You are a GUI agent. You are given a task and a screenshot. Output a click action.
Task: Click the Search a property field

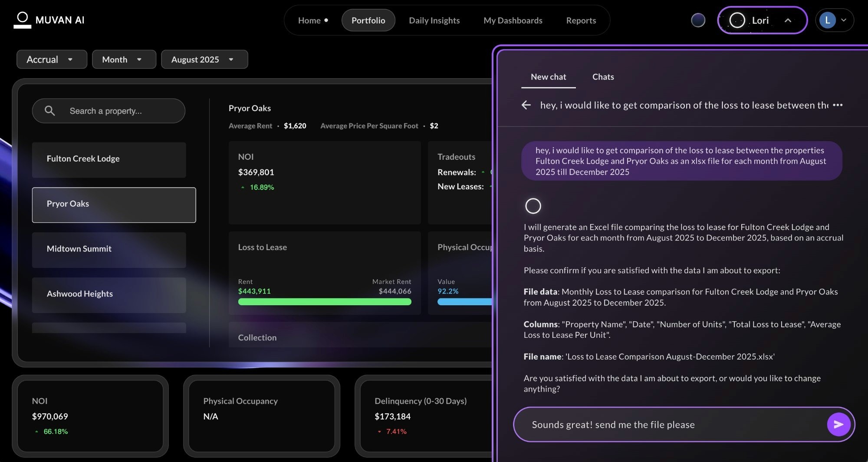coord(108,111)
